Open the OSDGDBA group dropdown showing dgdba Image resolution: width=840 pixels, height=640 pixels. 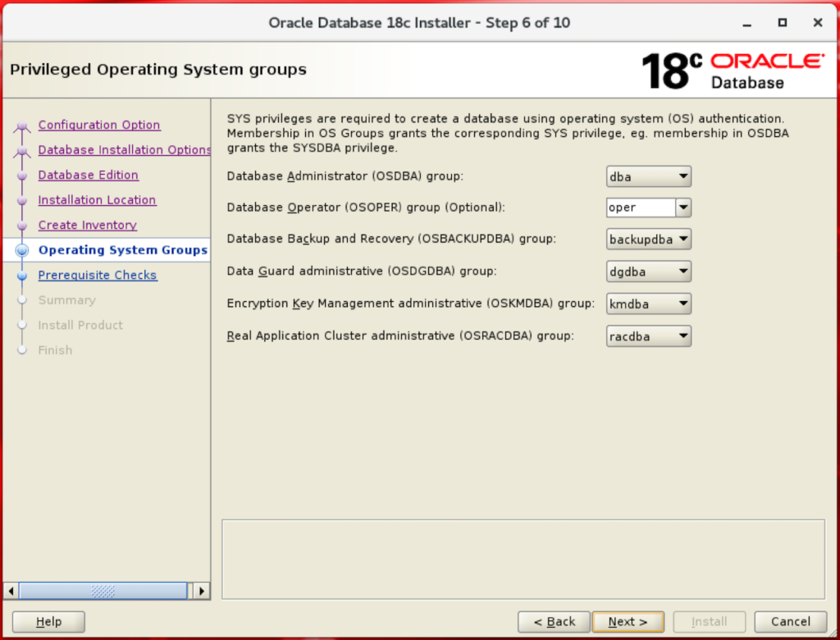(648, 272)
